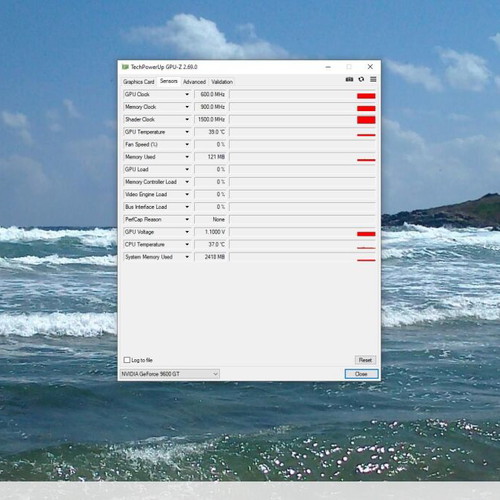Expand the GPU Temperature dropdown arrow
Viewport: 500px width, 500px height.
(187, 132)
